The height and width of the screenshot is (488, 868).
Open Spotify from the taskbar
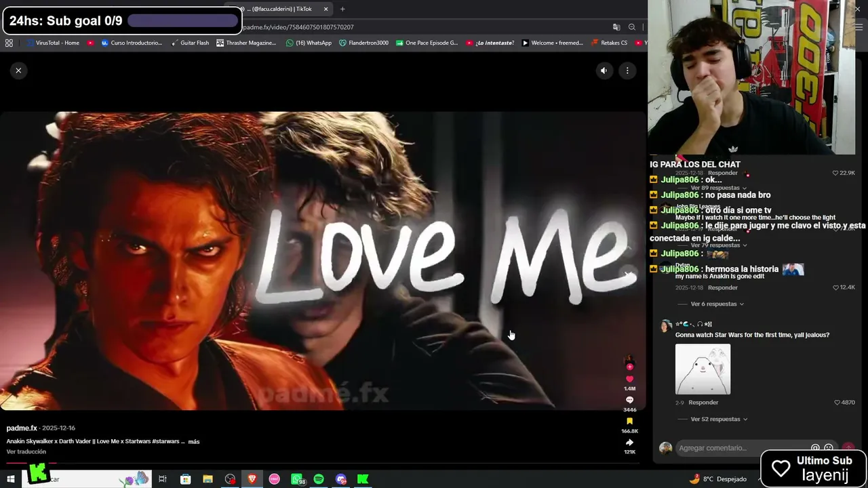pyautogui.click(x=319, y=479)
